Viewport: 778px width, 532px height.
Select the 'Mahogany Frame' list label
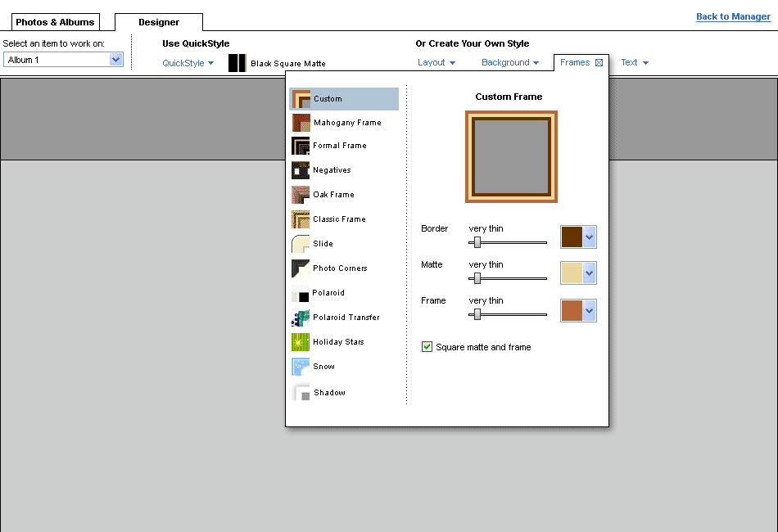pos(347,123)
